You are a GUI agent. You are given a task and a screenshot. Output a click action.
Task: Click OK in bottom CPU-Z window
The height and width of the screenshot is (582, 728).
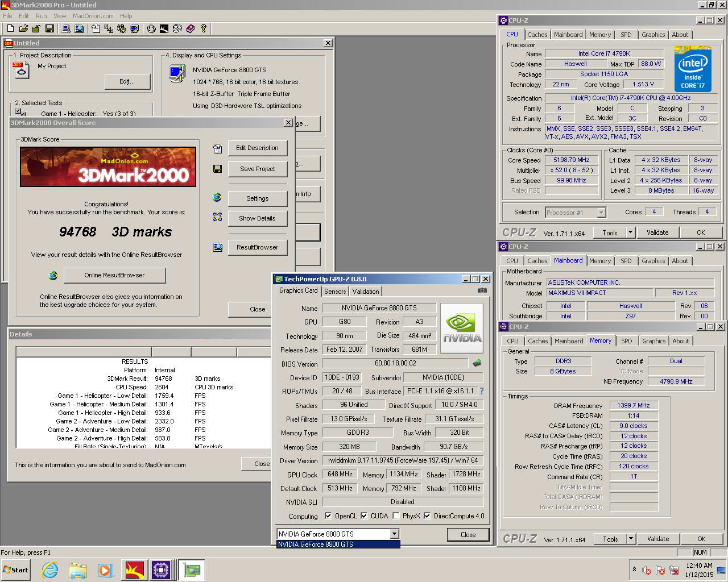[x=701, y=539]
